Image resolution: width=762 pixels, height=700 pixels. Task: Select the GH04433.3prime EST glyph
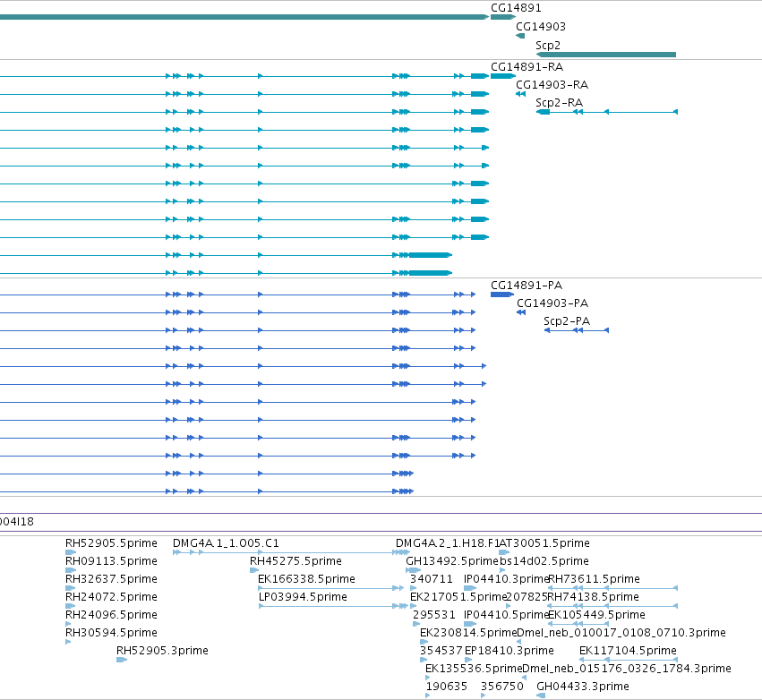[x=541, y=696]
